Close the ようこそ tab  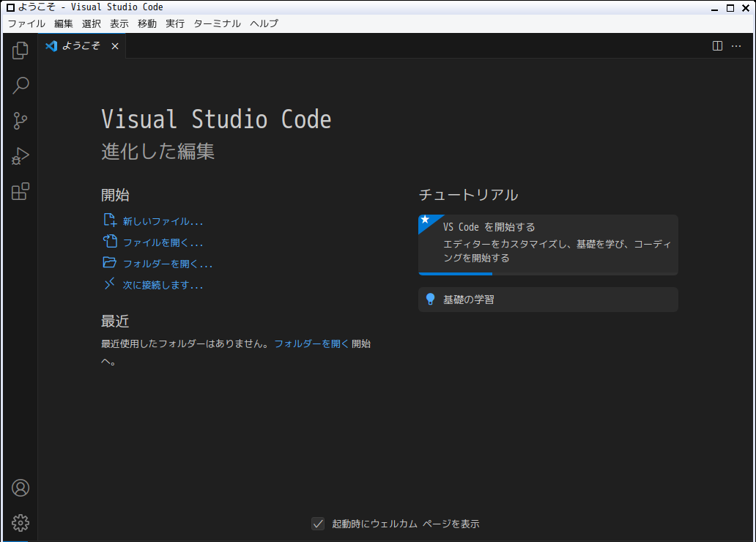(115, 46)
